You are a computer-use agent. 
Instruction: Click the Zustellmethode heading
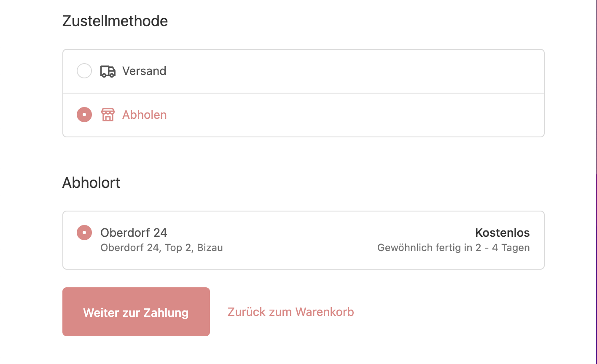(115, 21)
